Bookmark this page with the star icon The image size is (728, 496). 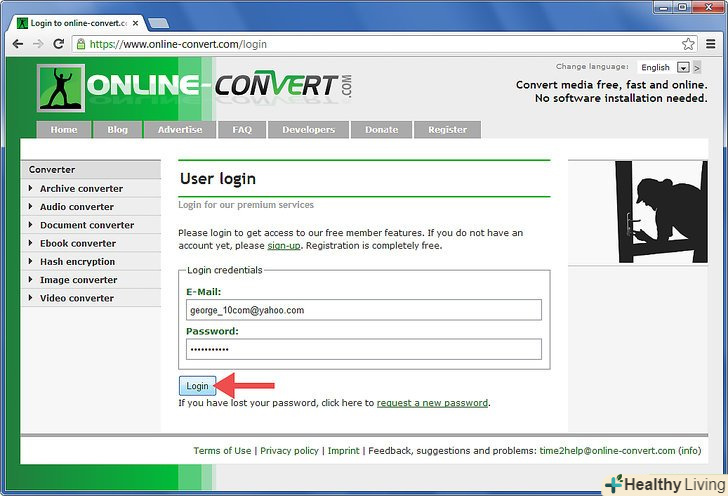click(x=688, y=44)
